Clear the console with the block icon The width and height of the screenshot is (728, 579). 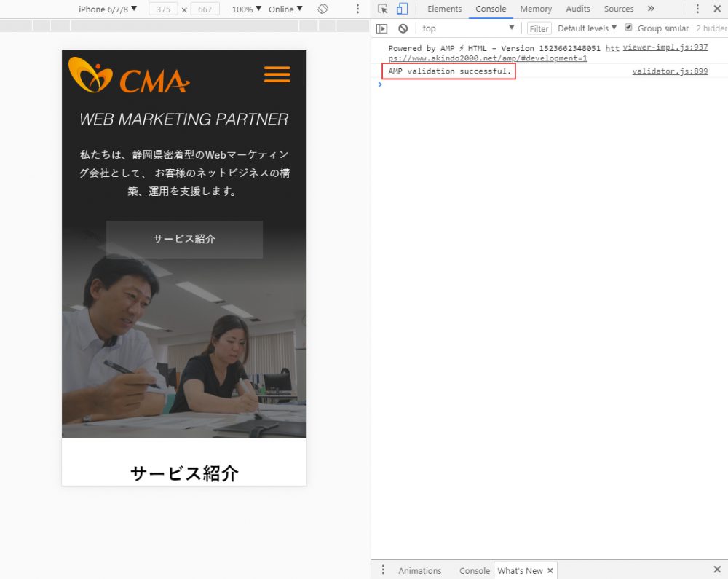coord(403,28)
